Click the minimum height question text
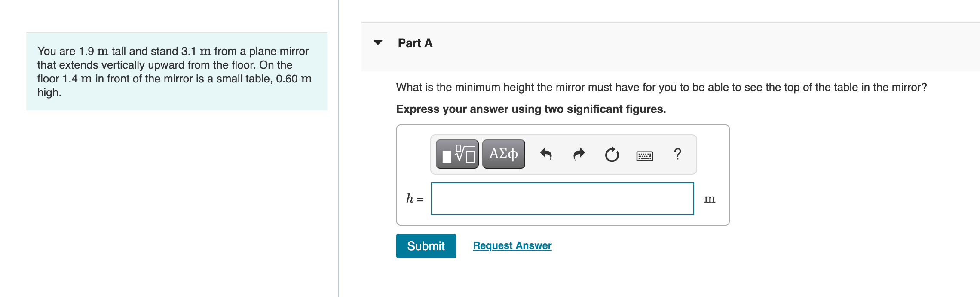Image resolution: width=980 pixels, height=297 pixels. coord(661,87)
